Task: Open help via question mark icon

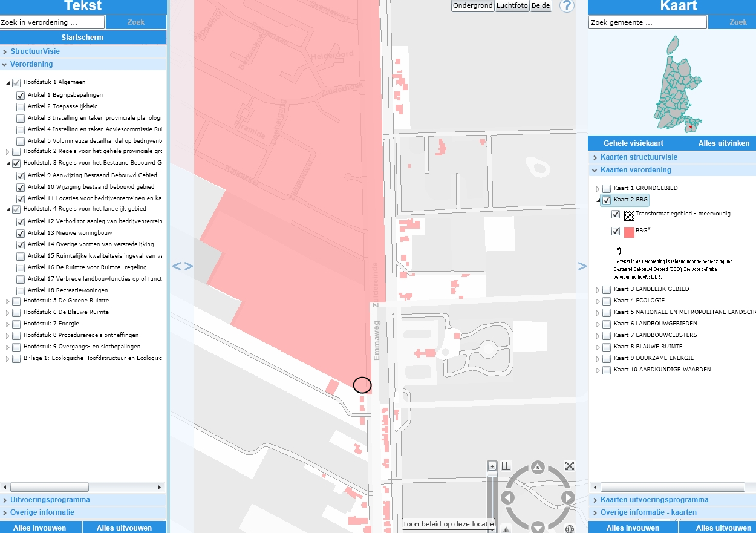Action: pos(567,6)
